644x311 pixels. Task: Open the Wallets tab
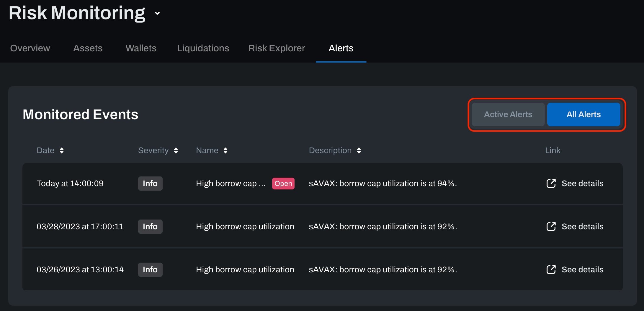point(141,48)
